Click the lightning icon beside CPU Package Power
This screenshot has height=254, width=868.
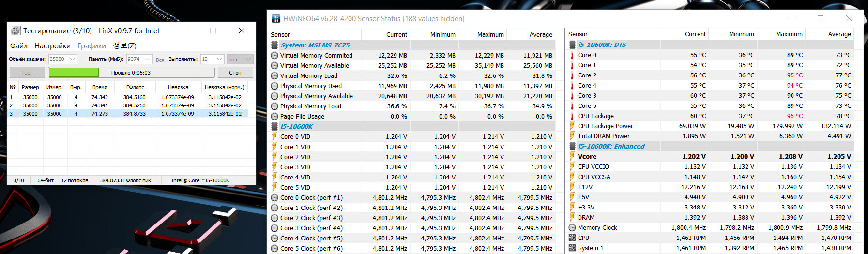point(572,126)
